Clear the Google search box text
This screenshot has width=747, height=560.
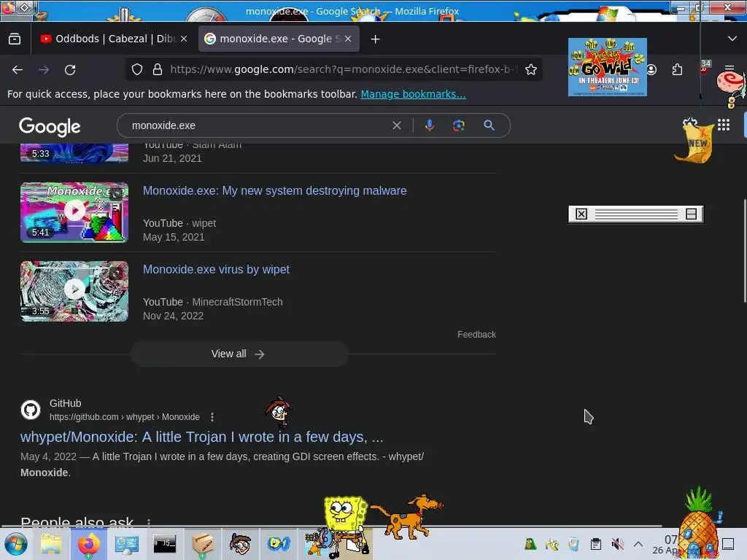point(396,125)
